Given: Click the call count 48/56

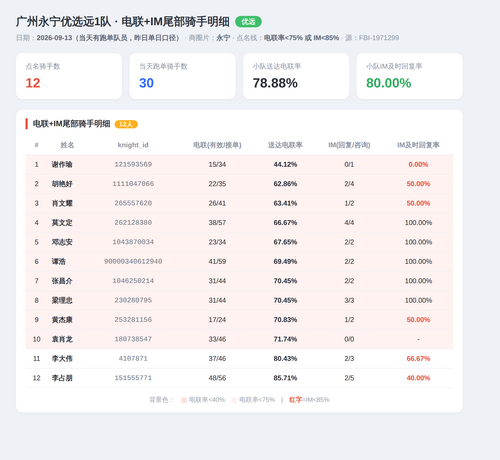Looking at the screenshot, I should pyautogui.click(x=217, y=378).
